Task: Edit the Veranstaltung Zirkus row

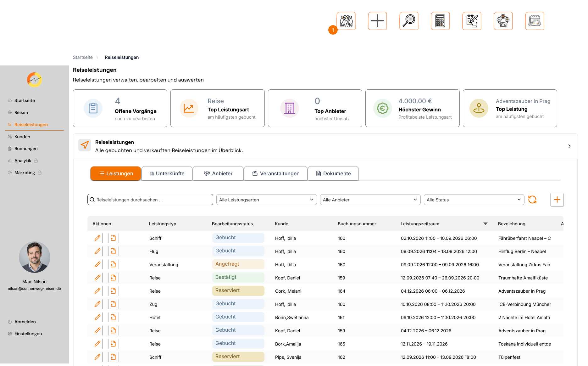Action: 97,264
